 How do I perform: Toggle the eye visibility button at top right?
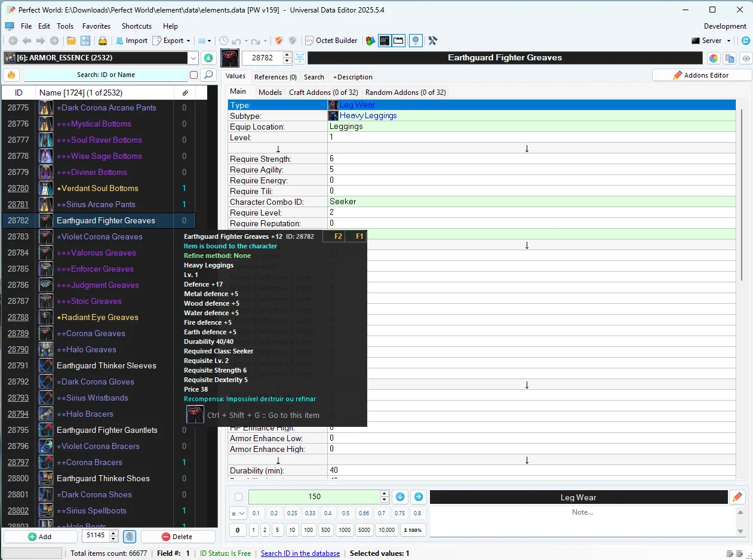click(x=745, y=58)
